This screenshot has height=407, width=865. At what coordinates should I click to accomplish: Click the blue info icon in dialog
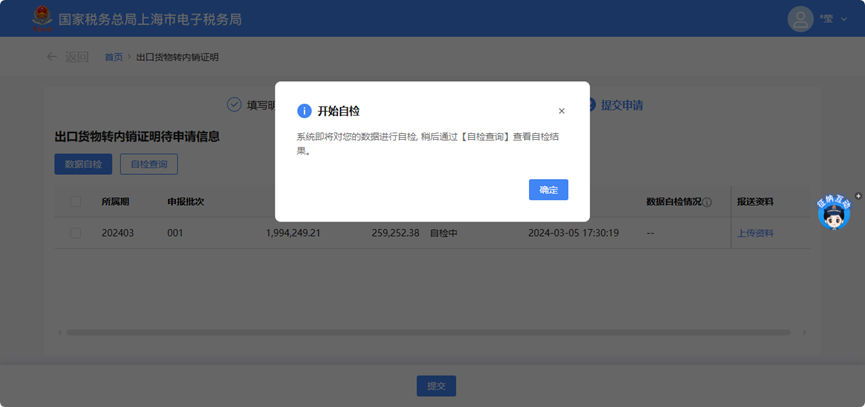tap(304, 111)
